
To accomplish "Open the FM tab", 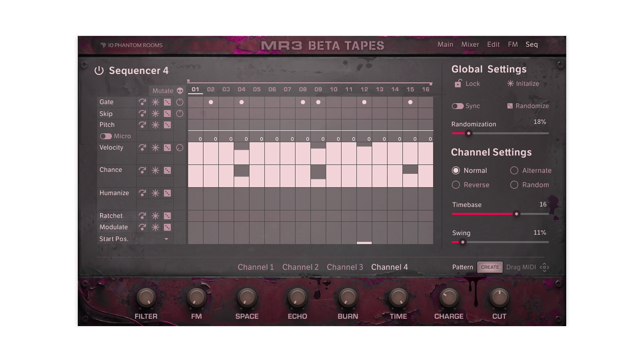I will point(513,45).
